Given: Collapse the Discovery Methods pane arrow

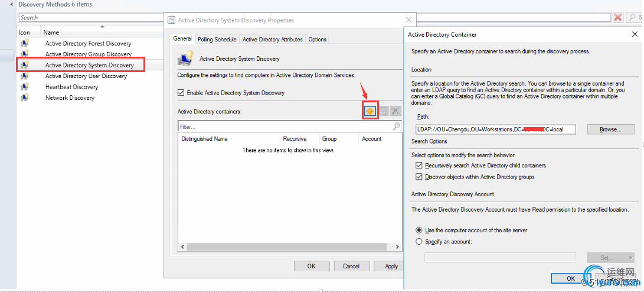Looking at the screenshot, I should click(11, 5).
